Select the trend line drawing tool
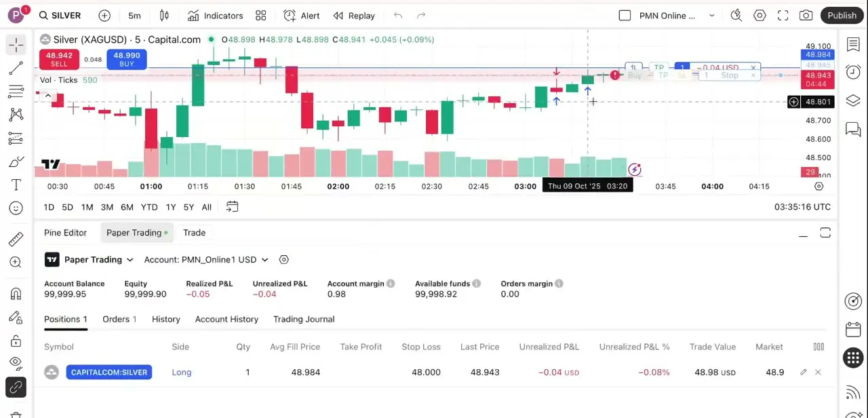The width and height of the screenshot is (868, 418). (x=16, y=68)
